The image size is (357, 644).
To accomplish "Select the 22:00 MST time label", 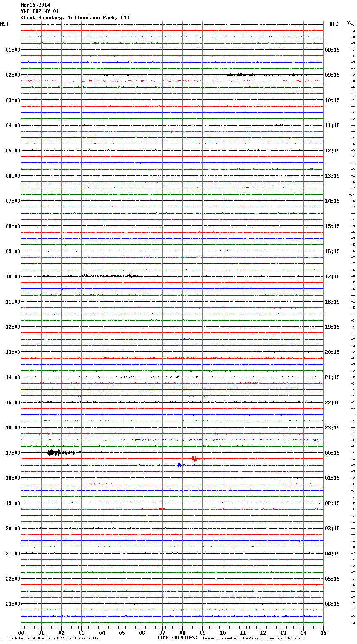I will tap(13, 579).
